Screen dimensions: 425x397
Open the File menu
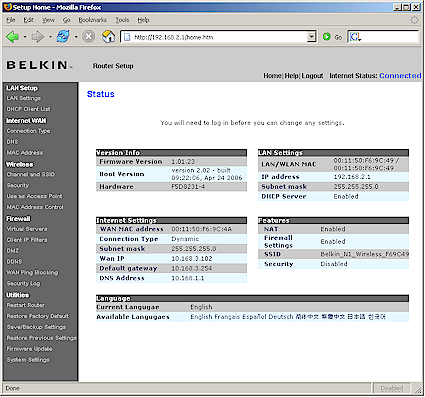pos(11,20)
